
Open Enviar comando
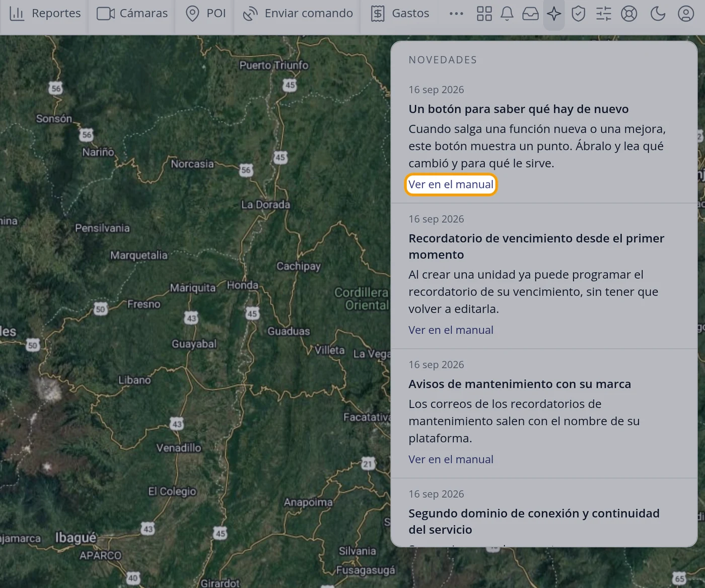click(297, 14)
